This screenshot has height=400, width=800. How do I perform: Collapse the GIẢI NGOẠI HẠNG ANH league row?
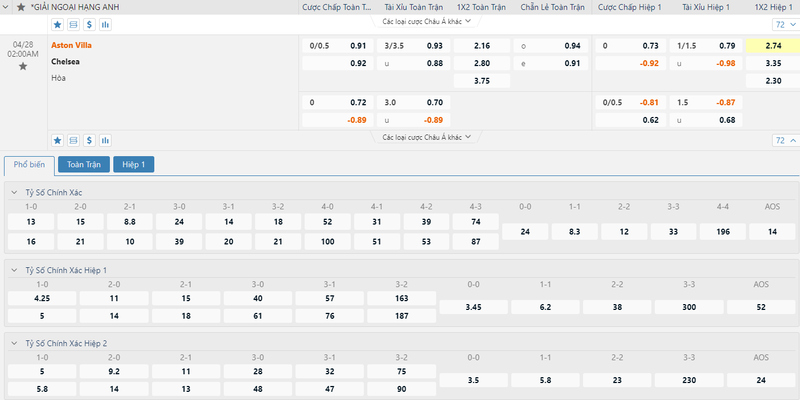tap(6, 7)
